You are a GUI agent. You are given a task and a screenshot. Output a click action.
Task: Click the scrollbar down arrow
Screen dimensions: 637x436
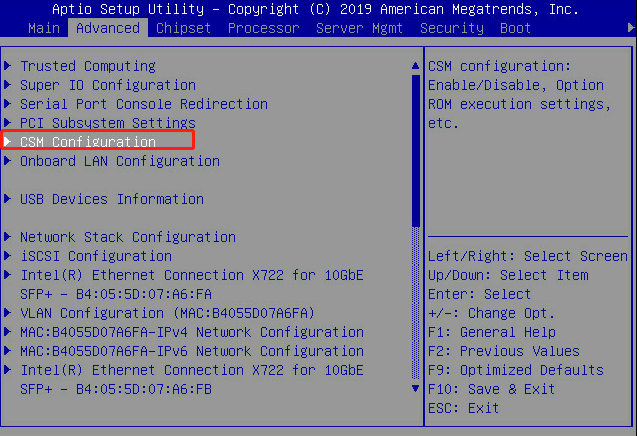click(x=415, y=388)
